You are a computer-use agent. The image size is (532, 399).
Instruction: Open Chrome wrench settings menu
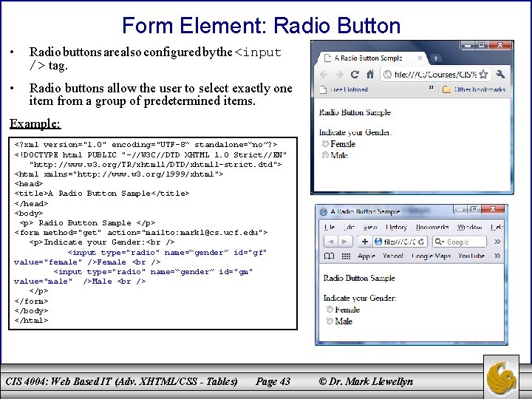click(x=500, y=74)
